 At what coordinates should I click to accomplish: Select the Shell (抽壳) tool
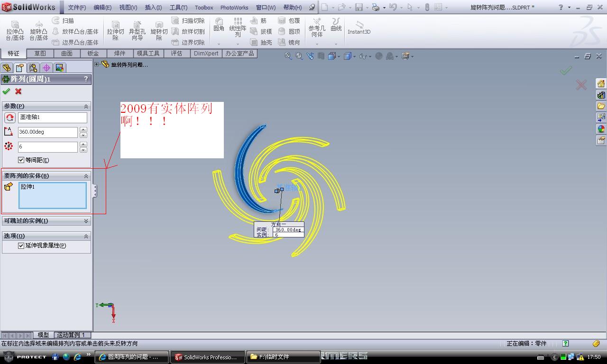point(261,42)
